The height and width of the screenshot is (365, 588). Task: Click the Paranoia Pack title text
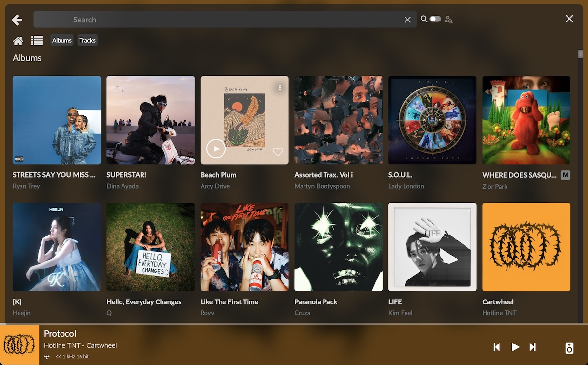coord(316,302)
